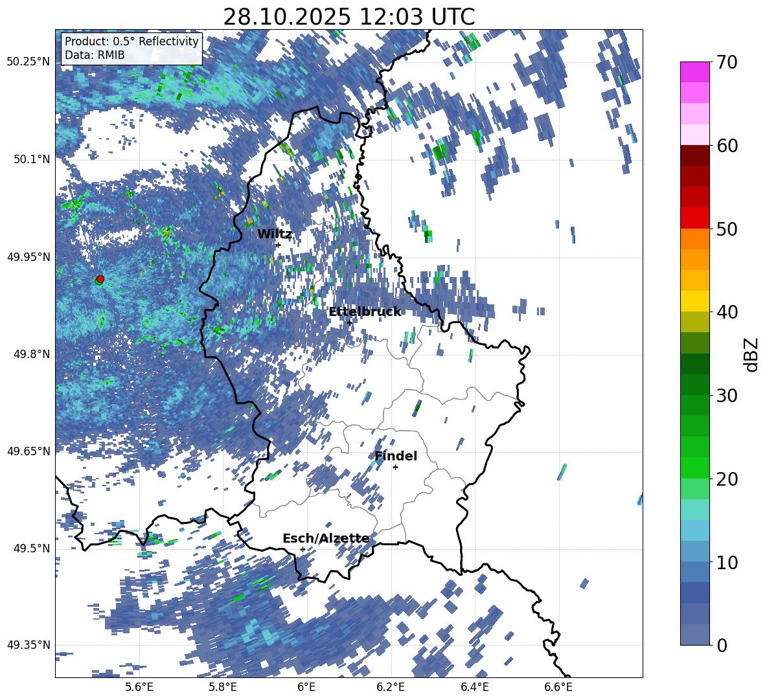Image resolution: width=767 pixels, height=700 pixels.
Task: Click the Wiltz cross marker
Action: click(278, 245)
